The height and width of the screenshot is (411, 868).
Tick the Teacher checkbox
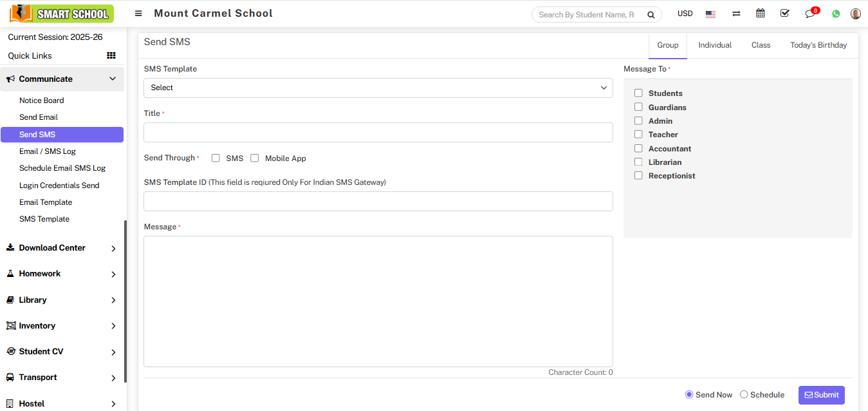[638, 135]
